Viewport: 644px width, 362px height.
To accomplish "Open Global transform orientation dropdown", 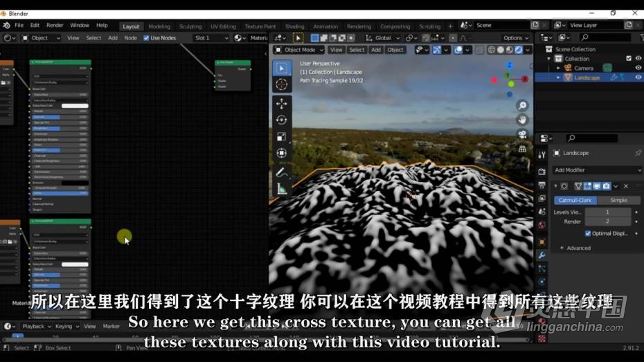I will click(382, 38).
